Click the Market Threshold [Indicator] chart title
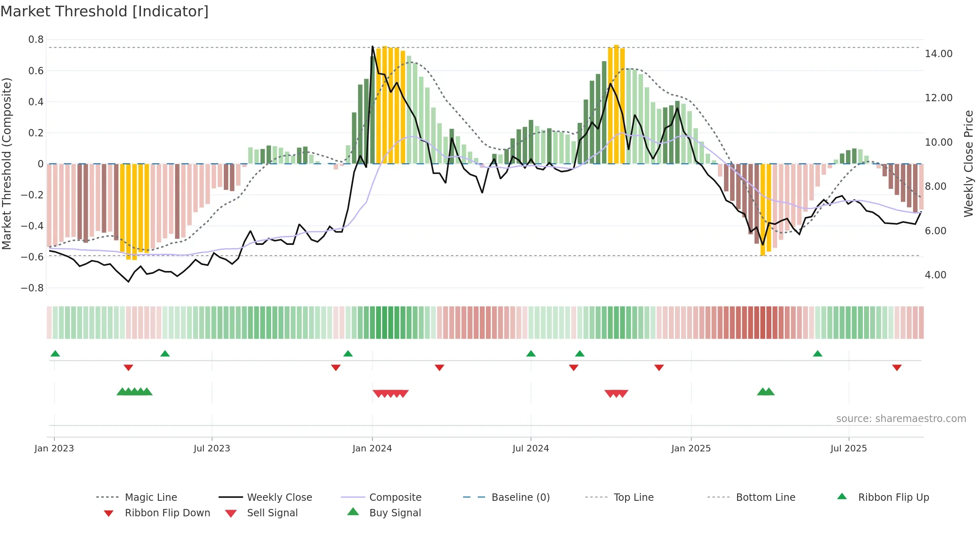980x551 pixels. [x=105, y=11]
